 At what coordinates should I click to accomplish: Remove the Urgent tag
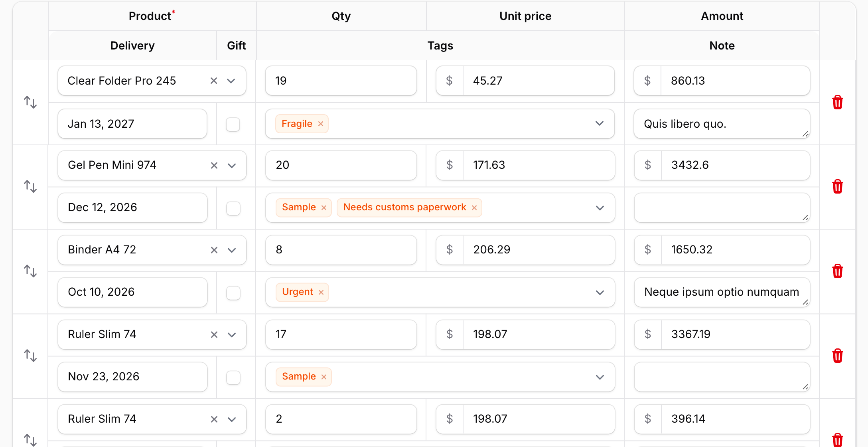[321, 293]
